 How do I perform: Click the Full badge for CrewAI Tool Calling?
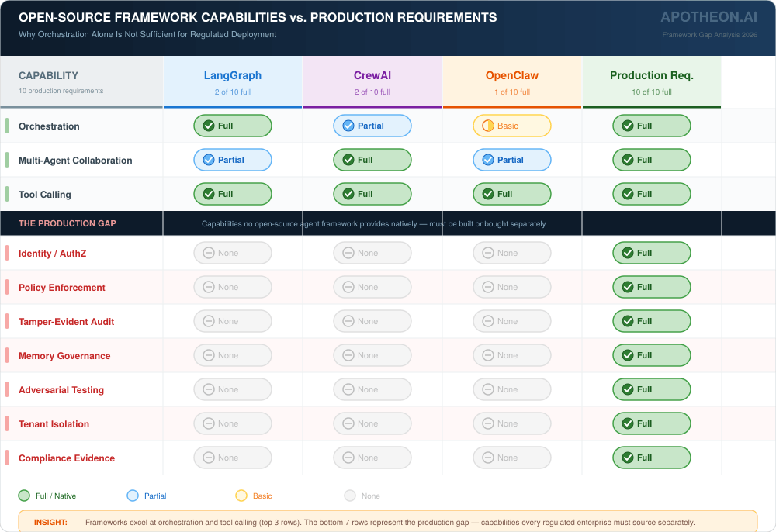click(372, 194)
